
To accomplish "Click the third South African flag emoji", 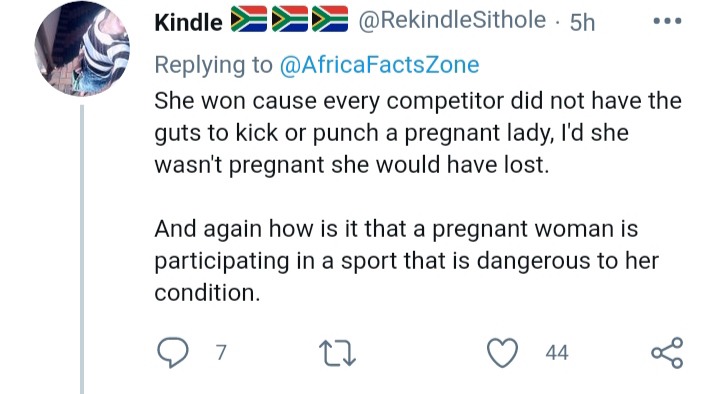I will (330, 19).
